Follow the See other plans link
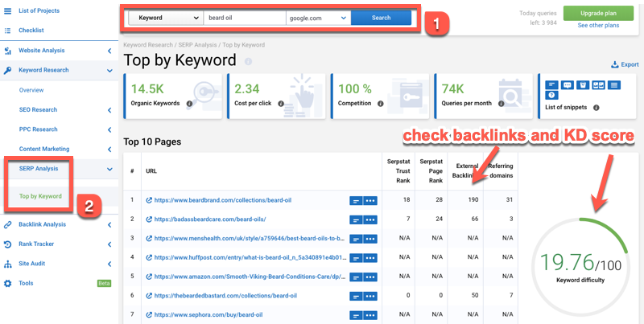The height and width of the screenshot is (324, 644). click(598, 26)
